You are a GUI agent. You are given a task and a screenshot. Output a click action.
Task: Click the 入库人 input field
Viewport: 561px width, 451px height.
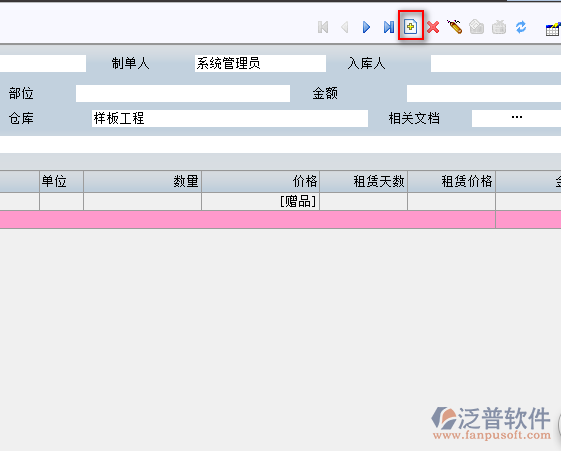pos(496,64)
